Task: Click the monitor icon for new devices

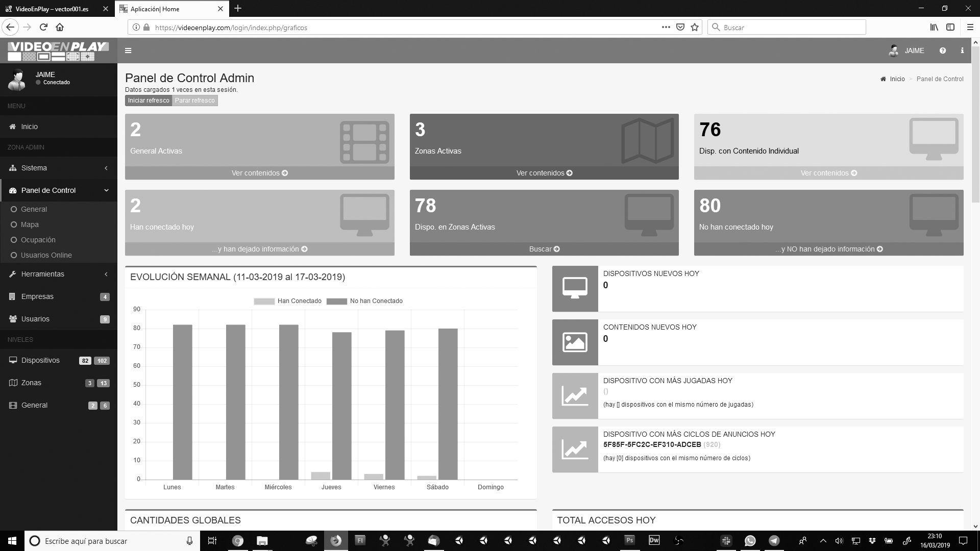Action: pyautogui.click(x=575, y=288)
